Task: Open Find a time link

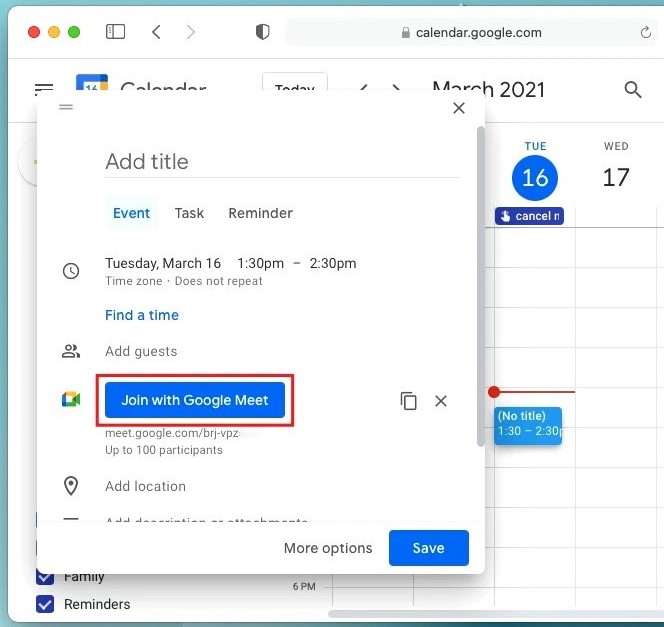Action: (x=142, y=315)
